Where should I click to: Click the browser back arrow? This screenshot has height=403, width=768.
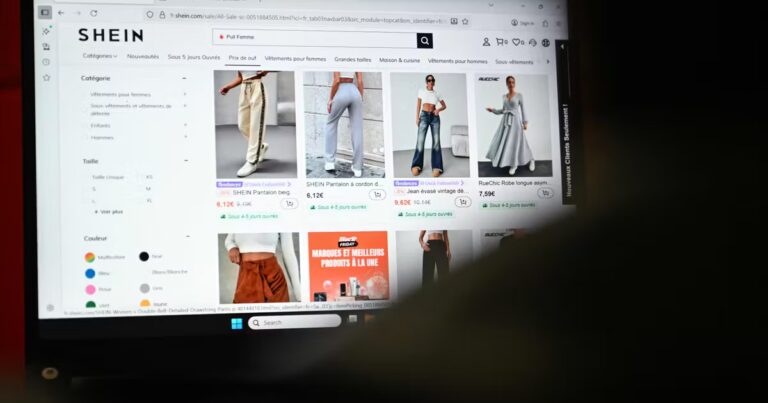pos(61,13)
